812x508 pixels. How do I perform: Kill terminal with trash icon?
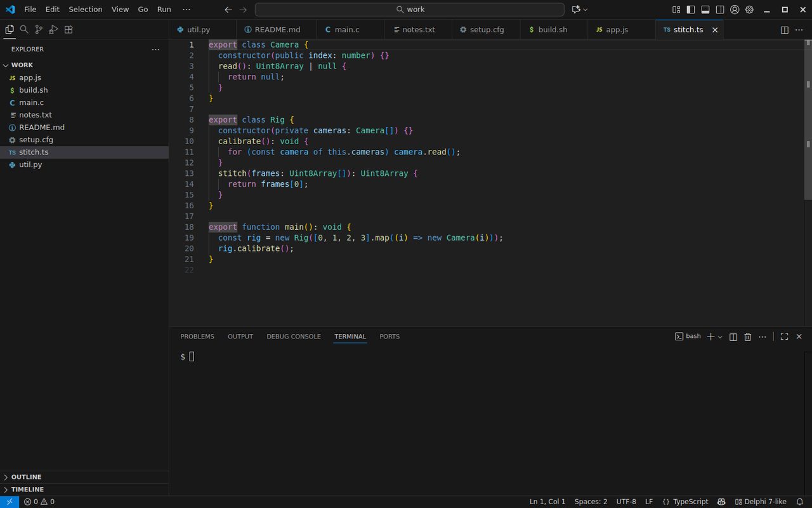(x=748, y=337)
